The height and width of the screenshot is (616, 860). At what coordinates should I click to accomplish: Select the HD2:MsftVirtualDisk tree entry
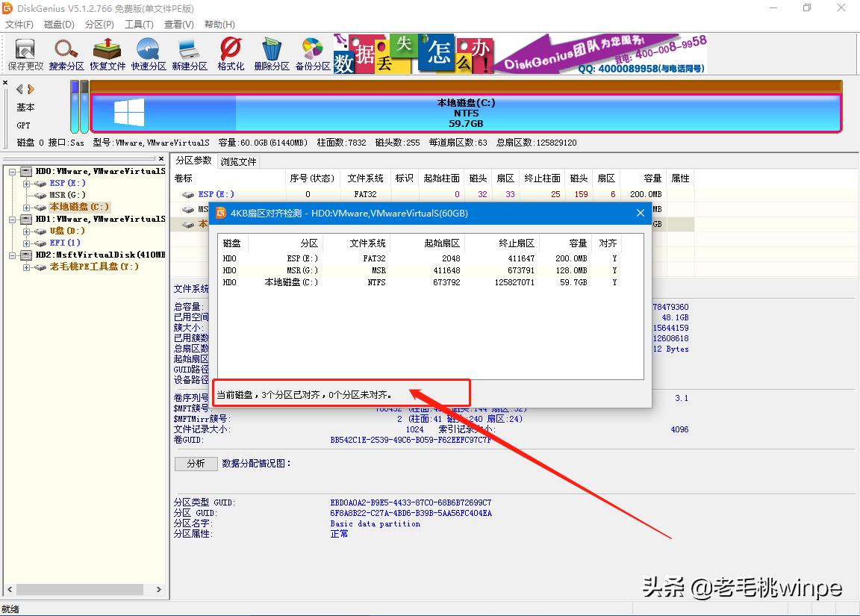[100, 255]
